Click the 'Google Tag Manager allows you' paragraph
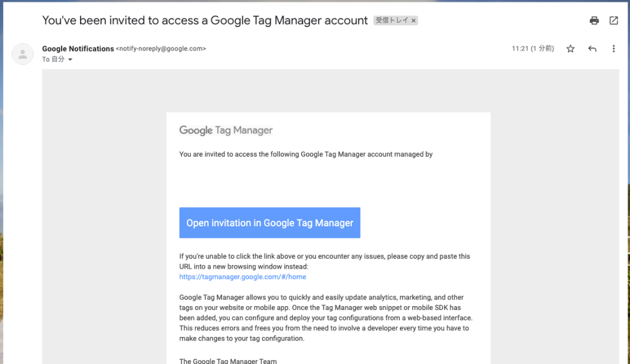This screenshot has width=630, height=364. tap(326, 318)
